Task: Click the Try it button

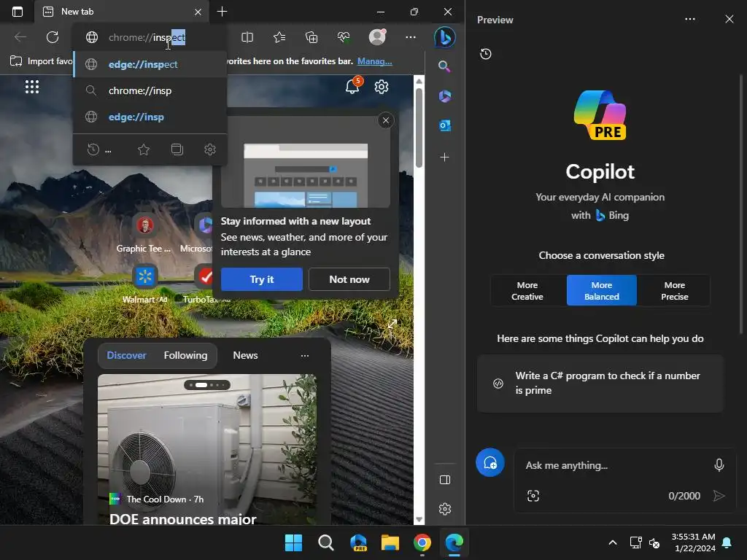Action: 262,279
